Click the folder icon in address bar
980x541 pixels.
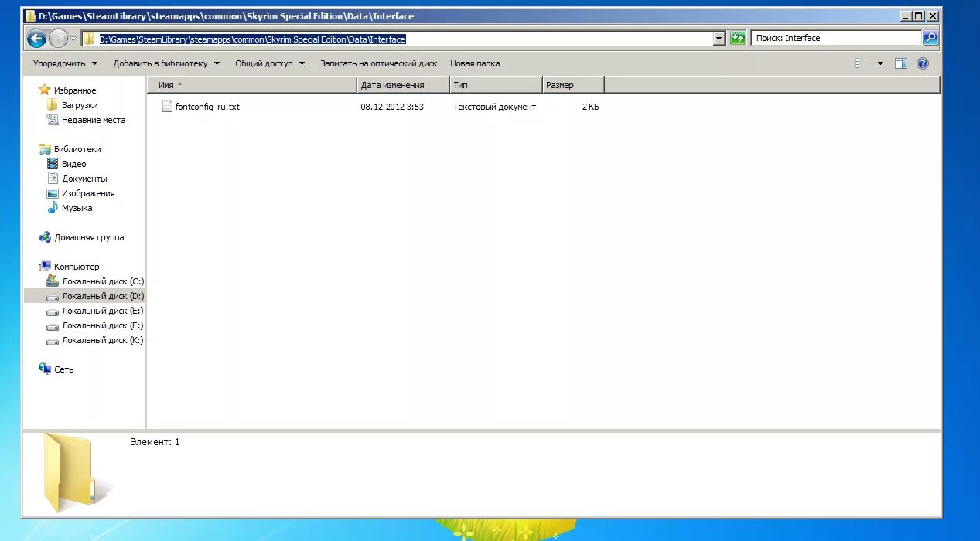90,39
